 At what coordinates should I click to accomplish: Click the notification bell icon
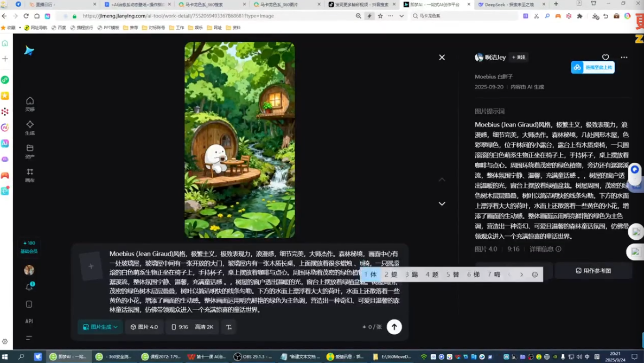29,286
